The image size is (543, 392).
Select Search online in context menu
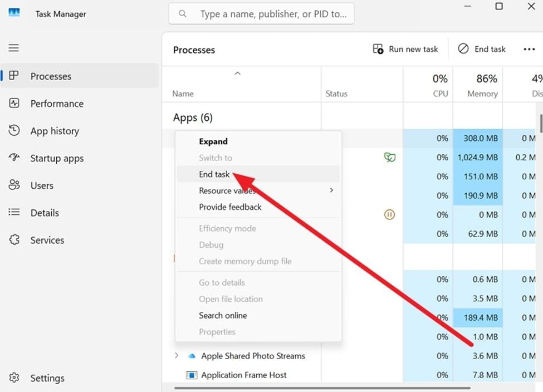tap(223, 315)
